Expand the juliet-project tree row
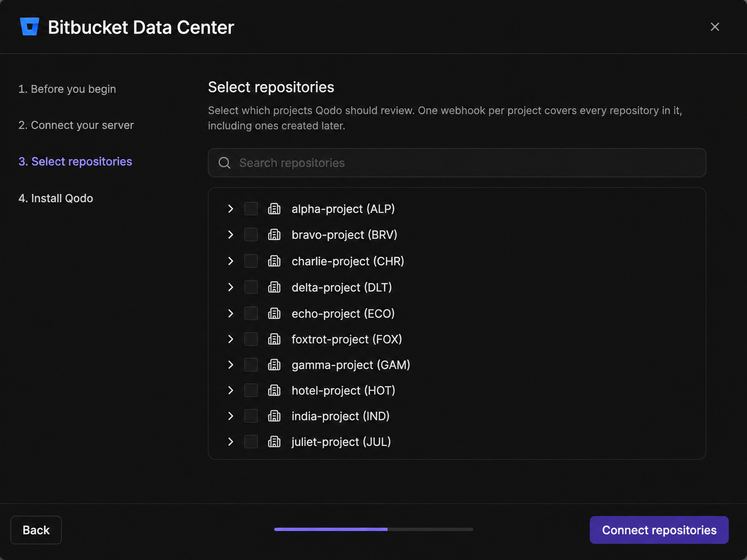747x560 pixels. click(231, 442)
